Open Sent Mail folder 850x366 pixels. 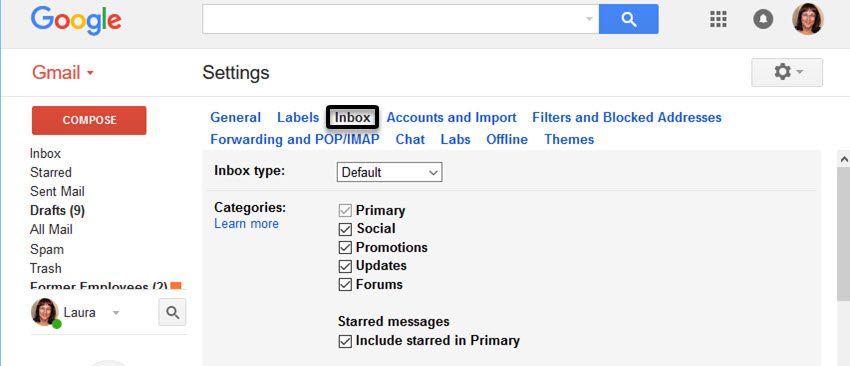[57, 191]
